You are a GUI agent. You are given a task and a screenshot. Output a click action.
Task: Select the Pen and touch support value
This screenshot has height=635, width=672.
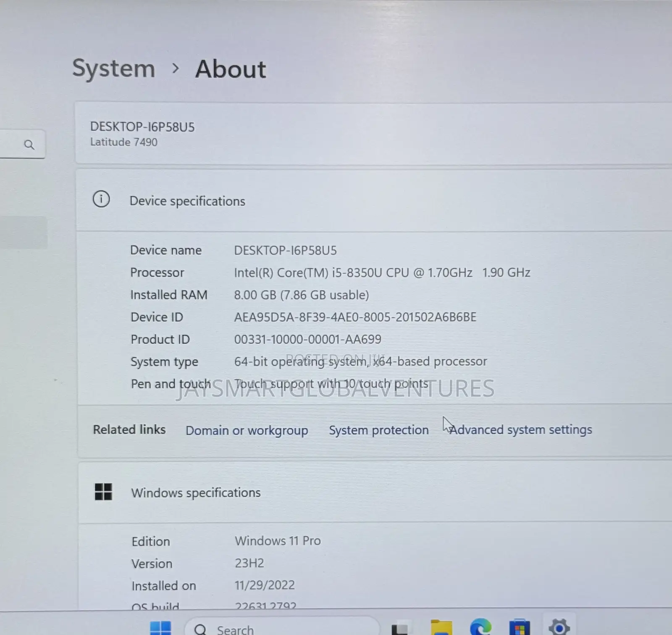click(x=332, y=384)
